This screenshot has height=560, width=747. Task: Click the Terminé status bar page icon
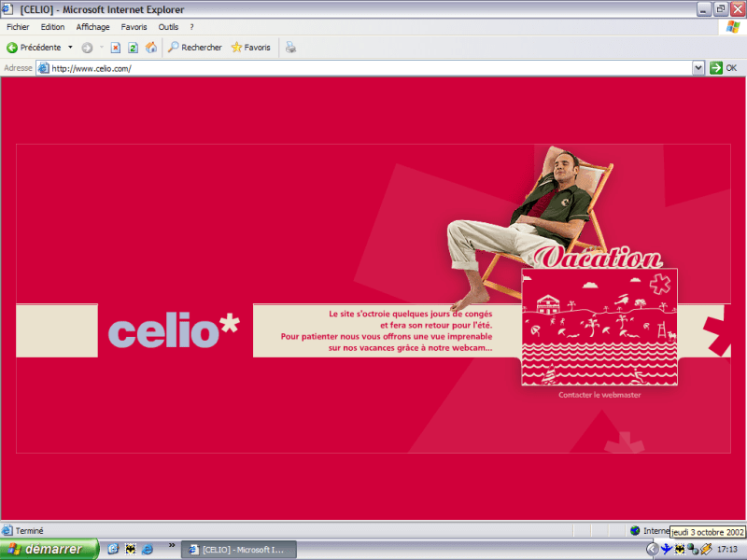[7, 530]
